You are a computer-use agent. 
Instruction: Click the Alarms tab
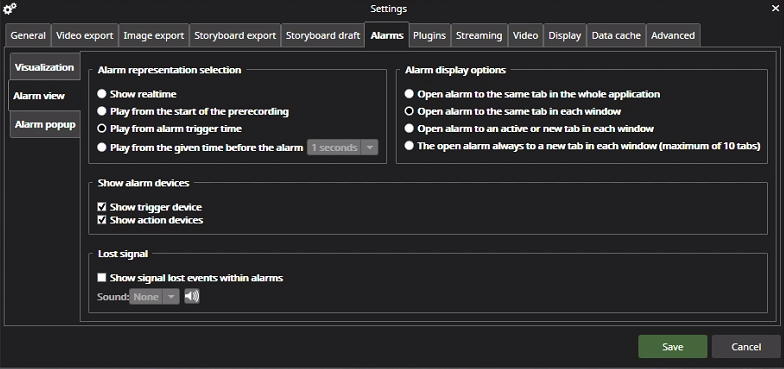(x=387, y=35)
